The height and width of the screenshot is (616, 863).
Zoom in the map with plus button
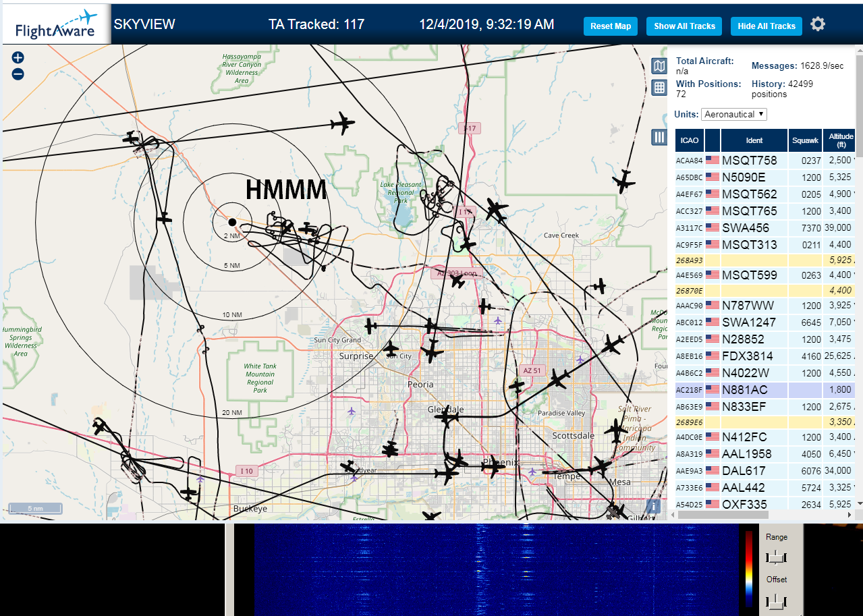(18, 58)
